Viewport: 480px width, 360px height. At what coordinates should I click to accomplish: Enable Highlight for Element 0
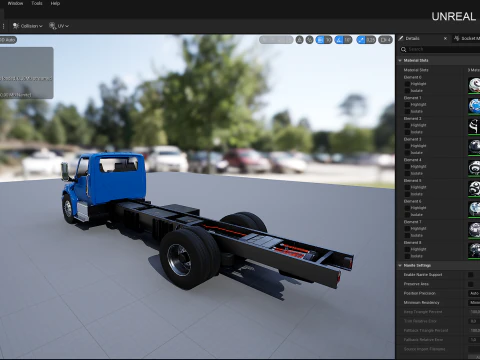point(407,84)
